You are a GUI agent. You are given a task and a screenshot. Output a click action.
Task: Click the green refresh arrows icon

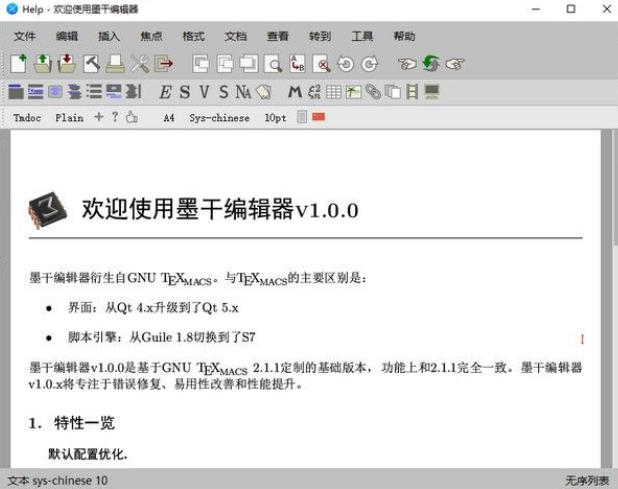click(431, 64)
